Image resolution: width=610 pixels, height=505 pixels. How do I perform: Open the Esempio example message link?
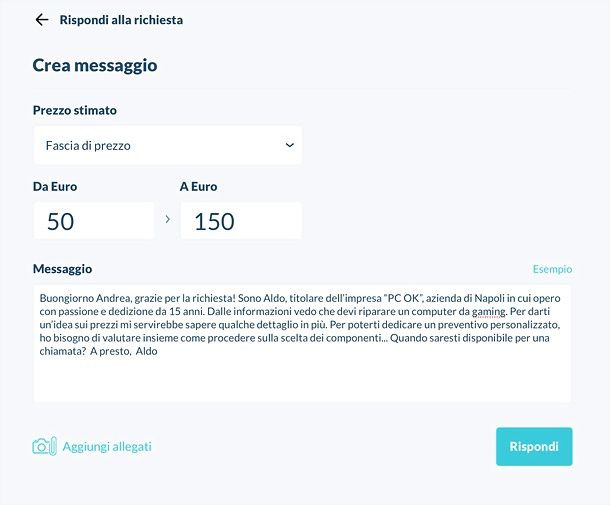pos(552,269)
